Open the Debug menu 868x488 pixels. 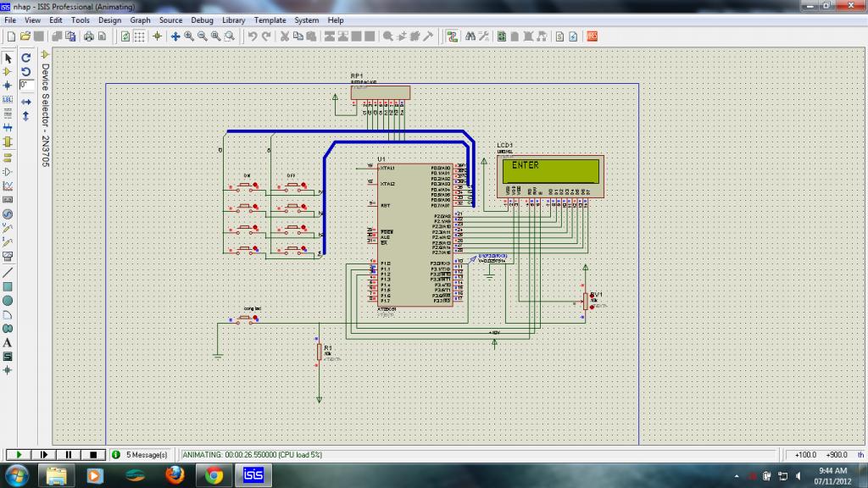202,19
